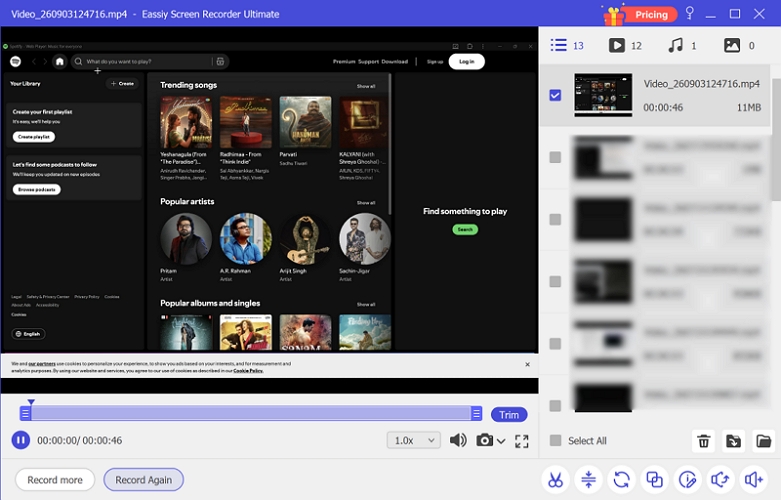The width and height of the screenshot is (781, 500).
Task: Click the 00:00:00/ 00:00:46 playback time readout
Action: point(80,440)
